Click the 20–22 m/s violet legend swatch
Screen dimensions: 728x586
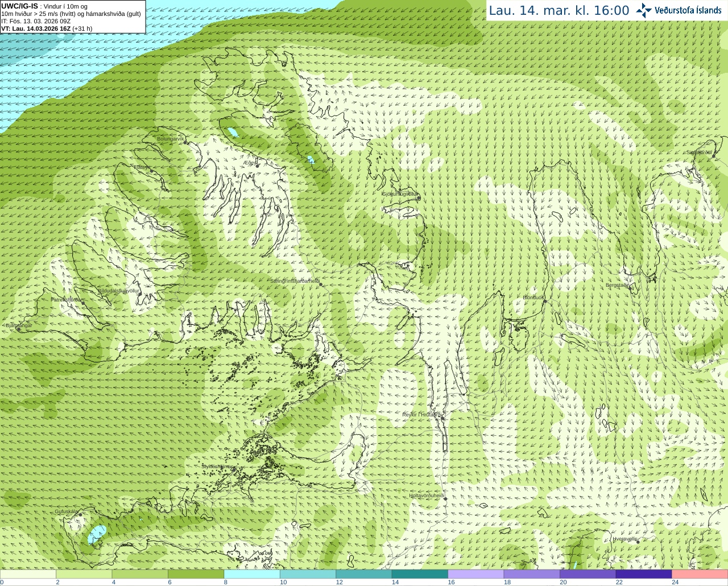click(588, 574)
